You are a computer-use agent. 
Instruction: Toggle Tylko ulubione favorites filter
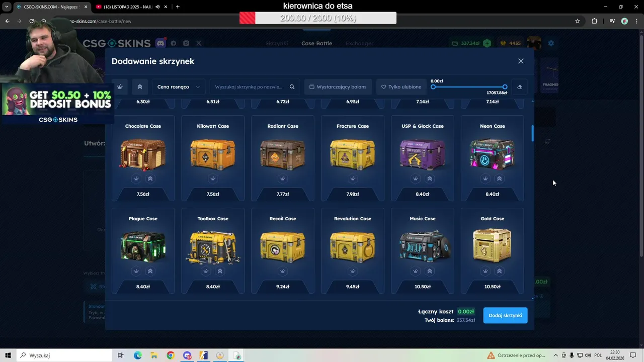401,86
